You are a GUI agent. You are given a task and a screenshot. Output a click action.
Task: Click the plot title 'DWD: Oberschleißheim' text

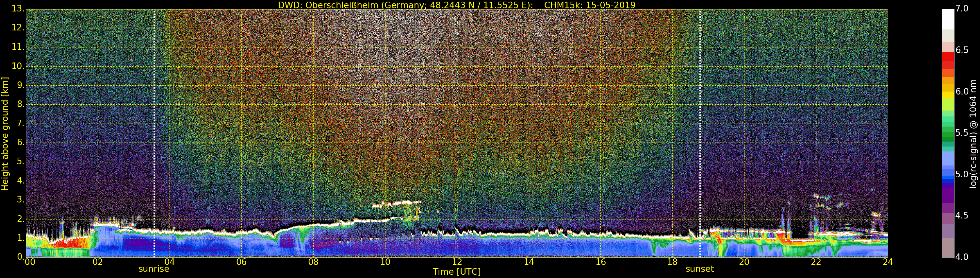click(328, 5)
